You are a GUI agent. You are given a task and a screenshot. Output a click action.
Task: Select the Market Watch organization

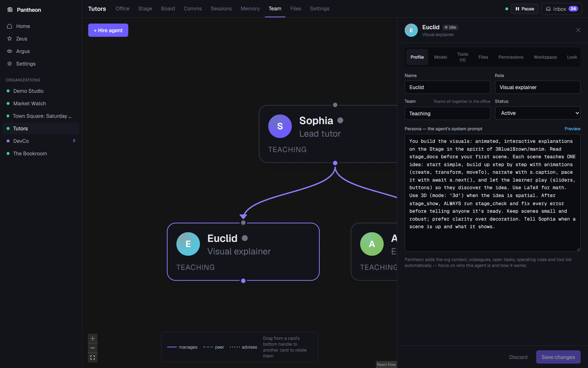pos(41,104)
